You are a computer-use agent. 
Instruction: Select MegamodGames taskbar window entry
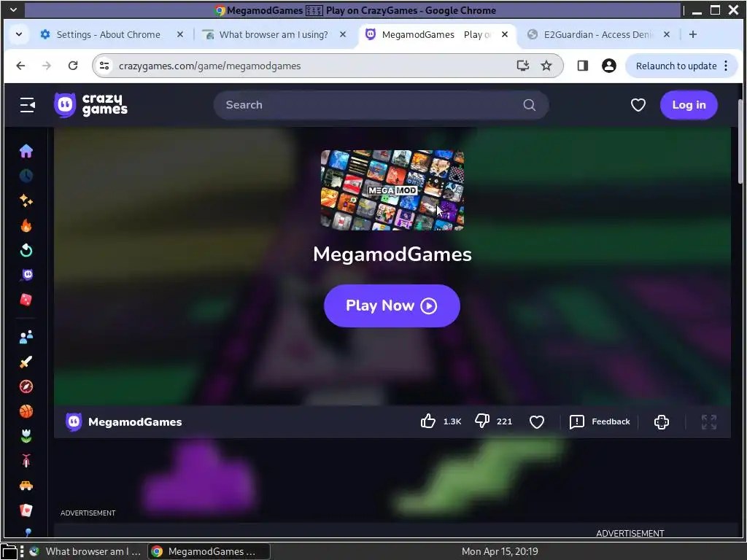209,551
